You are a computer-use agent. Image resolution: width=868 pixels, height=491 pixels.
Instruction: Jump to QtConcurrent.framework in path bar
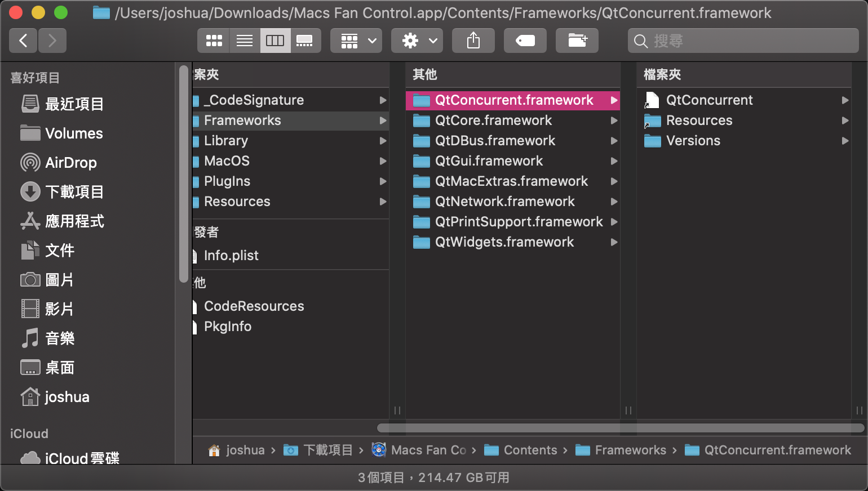tap(768, 450)
